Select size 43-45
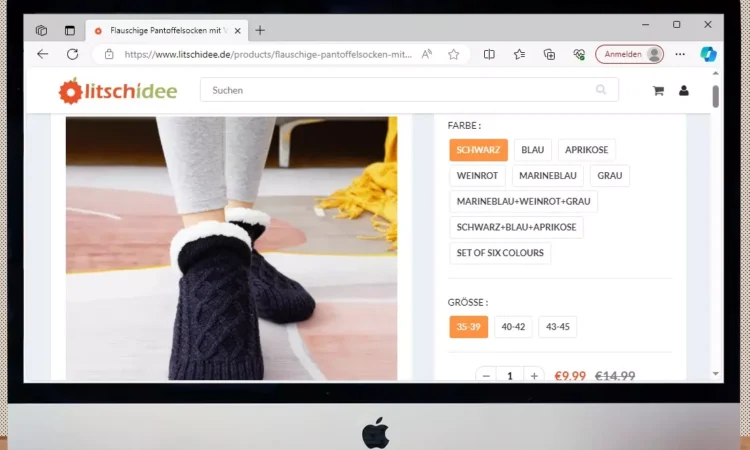Screen dimensions: 750x450 point(558,327)
